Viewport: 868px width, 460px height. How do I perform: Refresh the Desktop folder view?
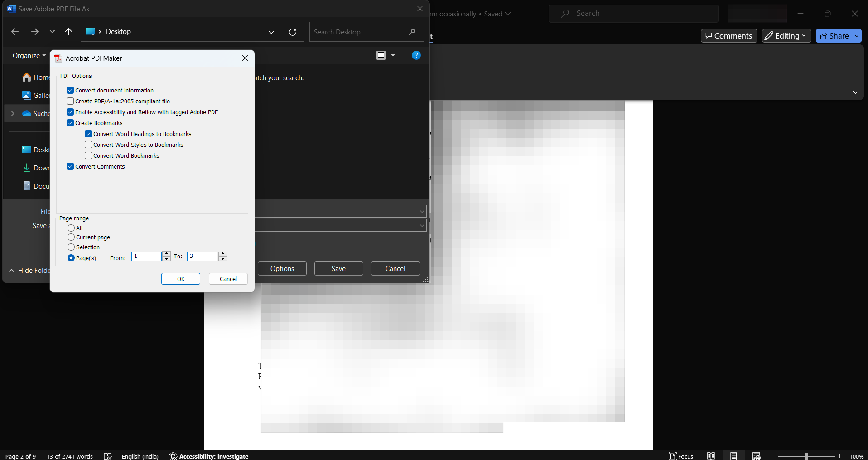(292, 32)
